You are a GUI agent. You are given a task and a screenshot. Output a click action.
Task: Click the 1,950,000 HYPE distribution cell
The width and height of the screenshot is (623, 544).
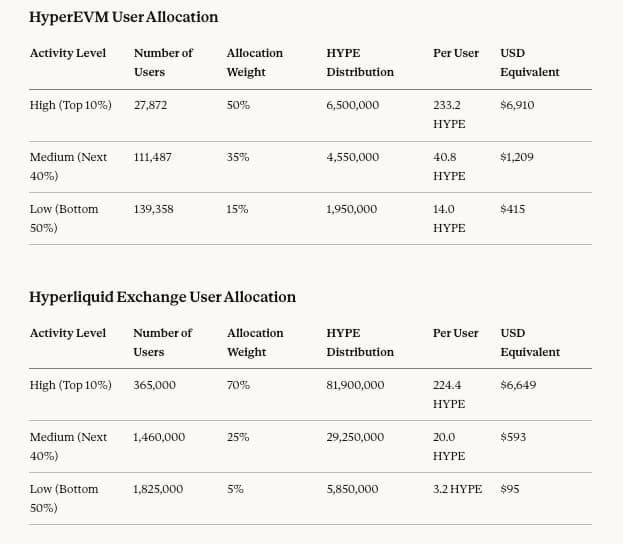click(x=351, y=209)
